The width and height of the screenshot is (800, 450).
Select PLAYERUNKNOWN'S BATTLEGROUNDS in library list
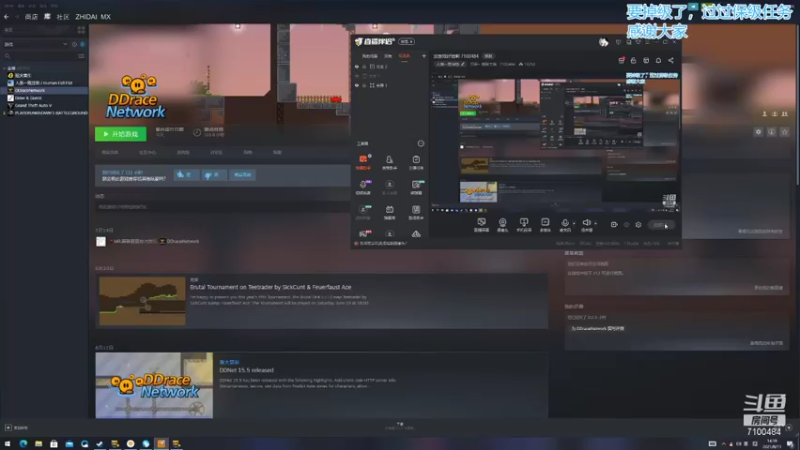click(48, 113)
